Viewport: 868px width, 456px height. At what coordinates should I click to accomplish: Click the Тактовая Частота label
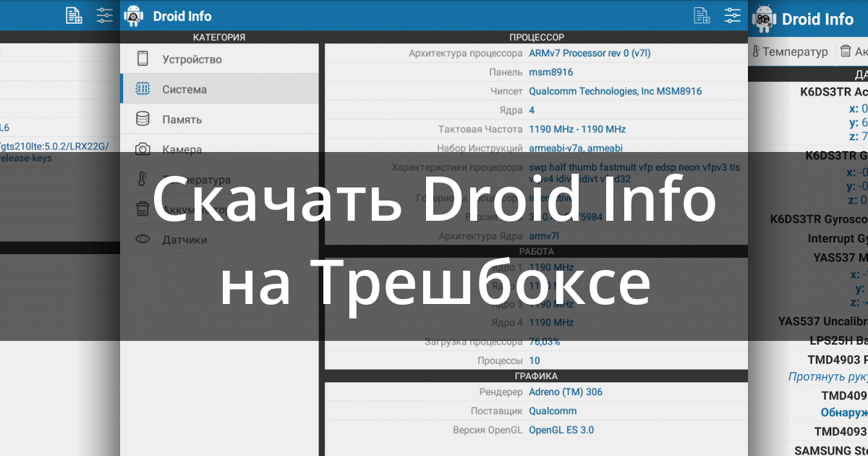(x=480, y=129)
